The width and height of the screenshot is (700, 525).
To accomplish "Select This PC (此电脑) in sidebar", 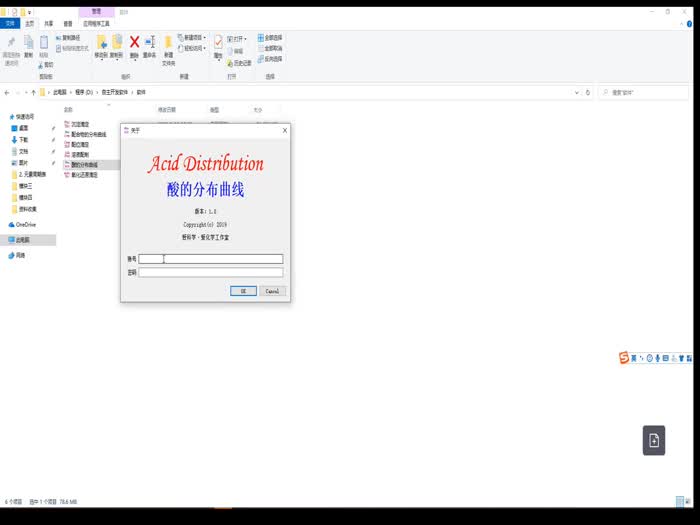I will 22,240.
